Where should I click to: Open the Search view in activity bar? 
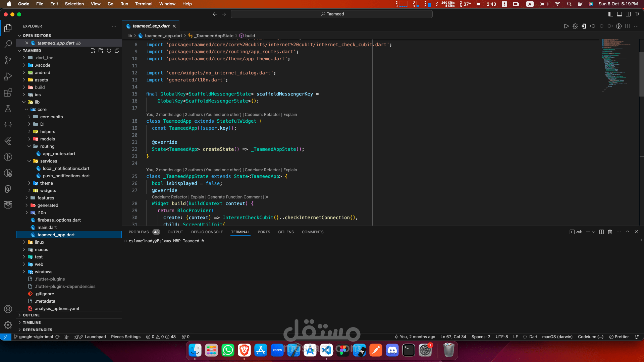tap(8, 44)
